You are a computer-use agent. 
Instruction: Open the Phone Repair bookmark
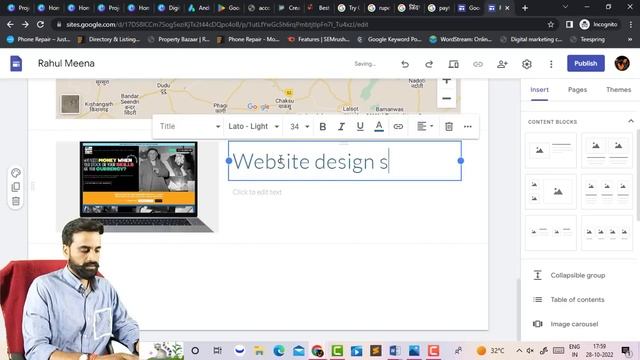[39, 39]
